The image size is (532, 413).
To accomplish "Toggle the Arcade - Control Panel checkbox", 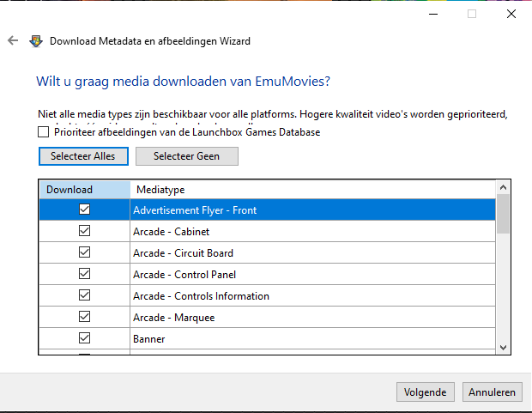I will point(85,274).
